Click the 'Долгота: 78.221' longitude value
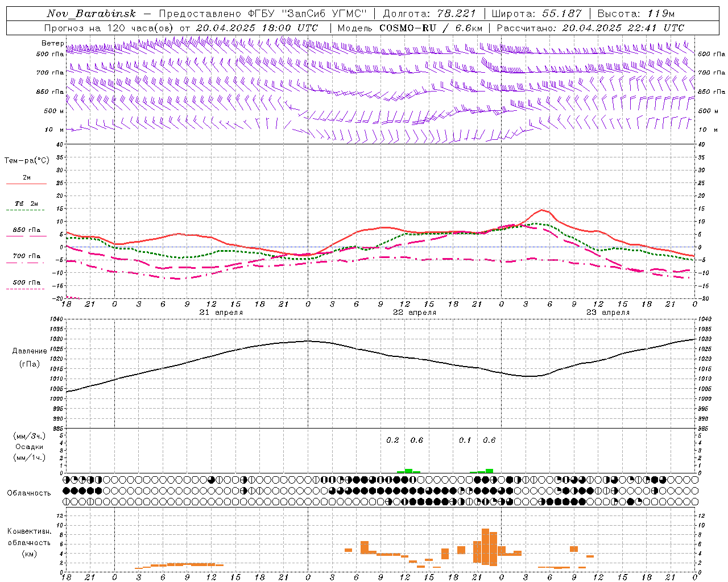This screenshot has width=728, height=582. (x=429, y=14)
